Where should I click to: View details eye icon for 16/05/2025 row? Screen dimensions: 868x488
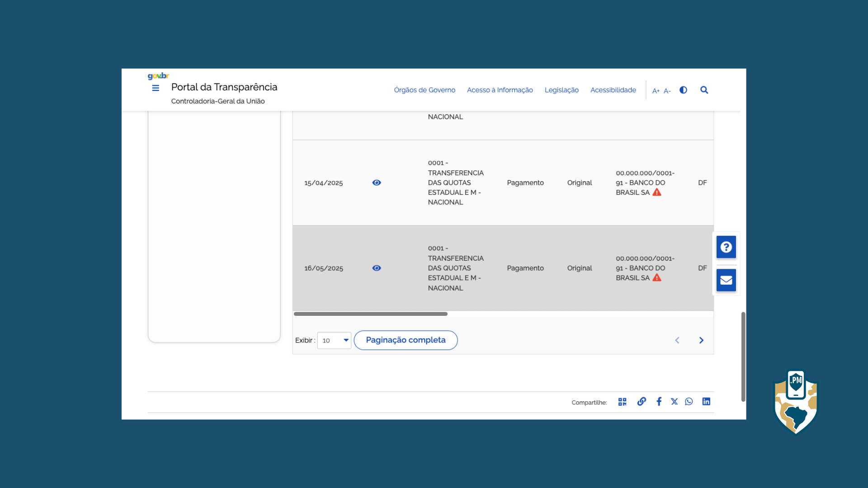[x=377, y=268]
